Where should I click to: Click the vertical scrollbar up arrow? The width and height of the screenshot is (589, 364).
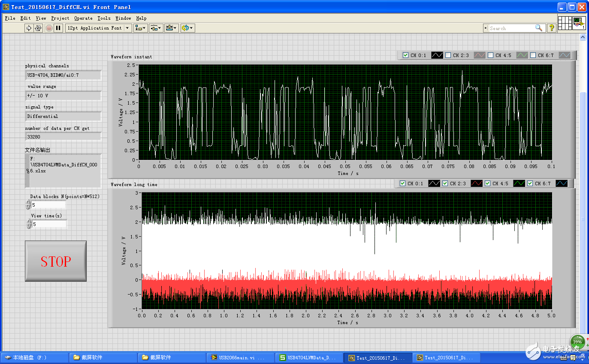point(583,38)
